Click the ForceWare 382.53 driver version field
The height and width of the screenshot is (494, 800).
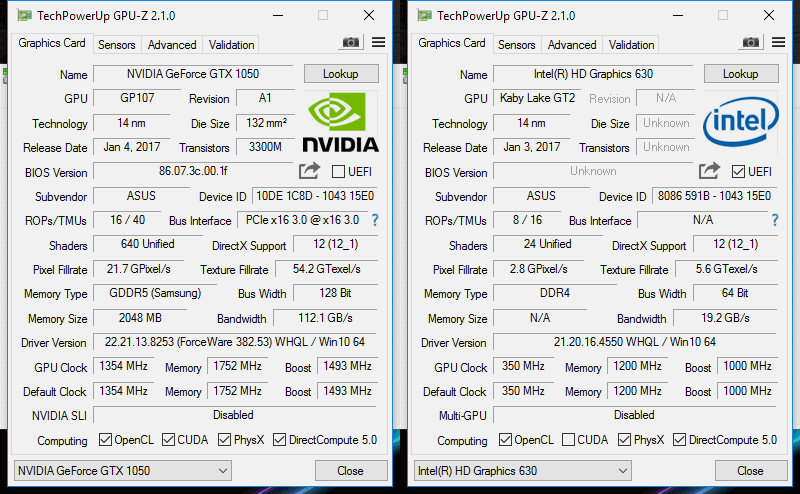tap(235, 342)
